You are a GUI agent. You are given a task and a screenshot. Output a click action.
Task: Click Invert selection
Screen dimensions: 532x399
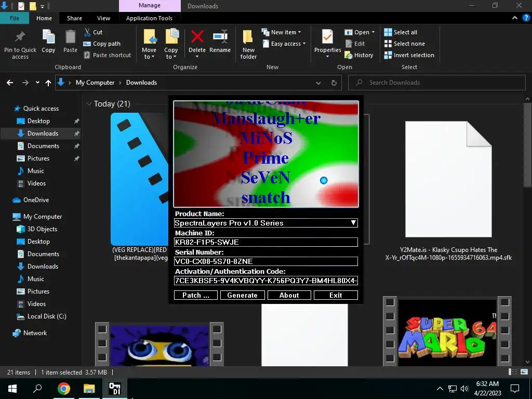pos(409,55)
